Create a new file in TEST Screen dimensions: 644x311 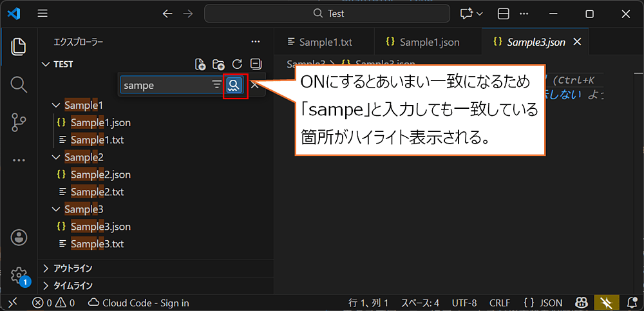(200, 64)
